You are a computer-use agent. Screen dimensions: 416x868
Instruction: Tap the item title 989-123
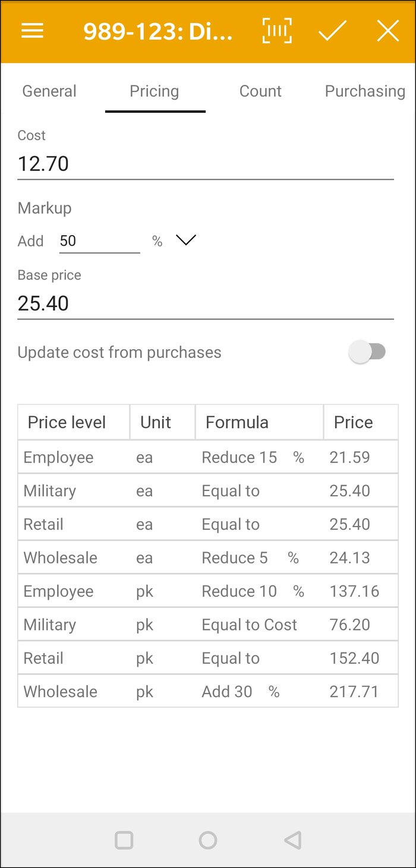157,31
